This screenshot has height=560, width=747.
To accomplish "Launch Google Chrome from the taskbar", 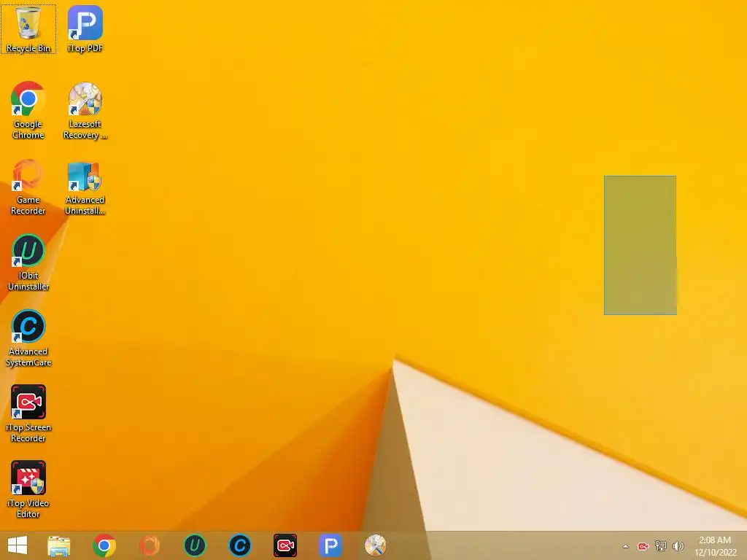I will (x=104, y=545).
